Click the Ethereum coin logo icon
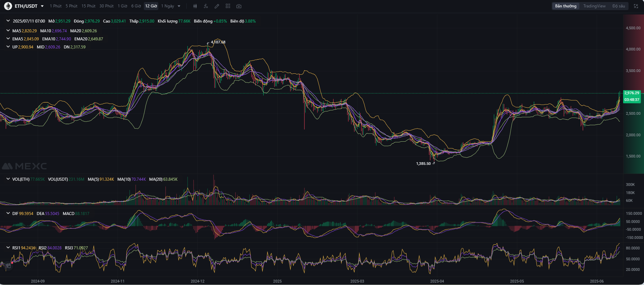 8,6
